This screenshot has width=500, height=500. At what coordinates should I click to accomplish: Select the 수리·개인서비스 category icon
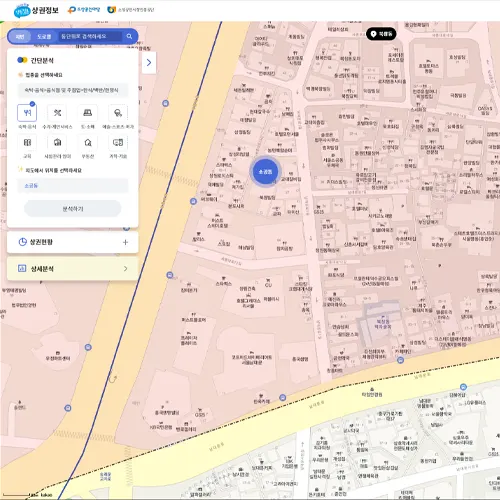pyautogui.click(x=57, y=113)
